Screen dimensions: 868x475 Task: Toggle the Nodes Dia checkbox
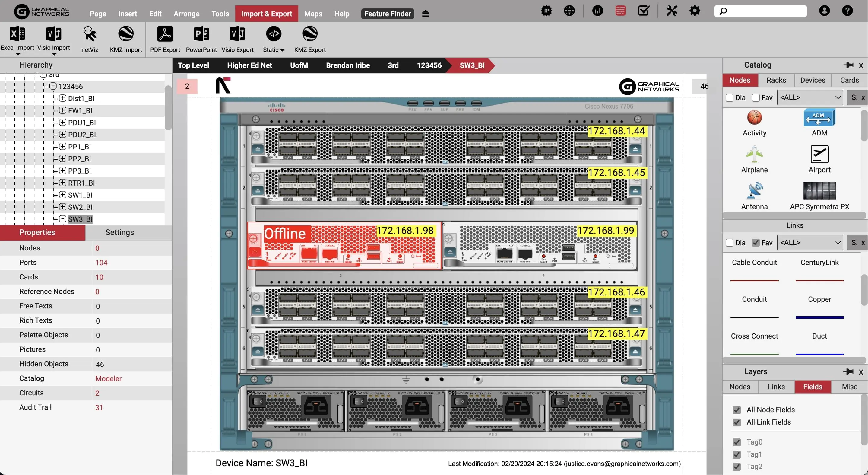point(730,98)
